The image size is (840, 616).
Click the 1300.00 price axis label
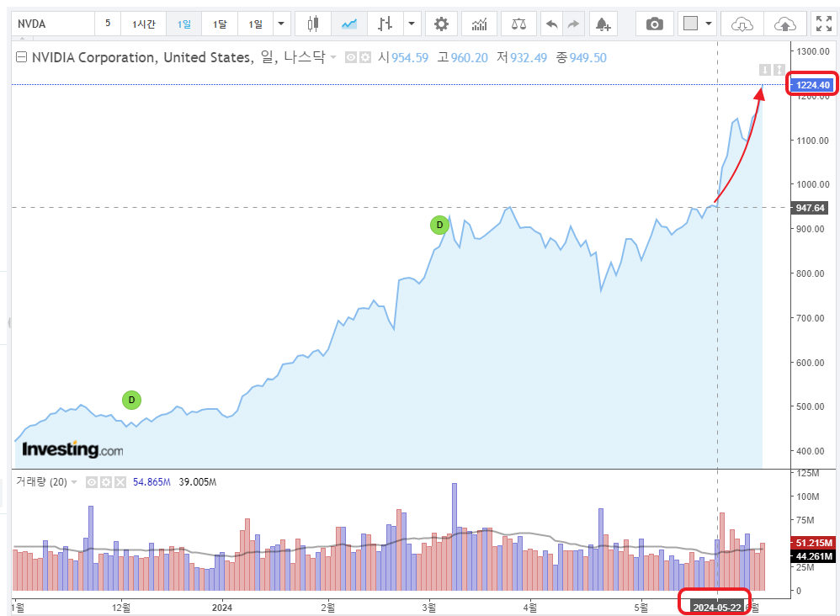coord(813,51)
